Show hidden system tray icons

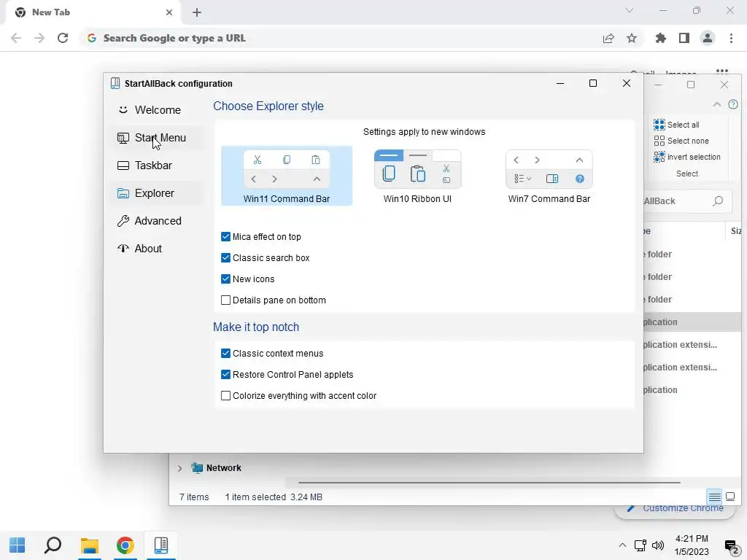coord(622,545)
